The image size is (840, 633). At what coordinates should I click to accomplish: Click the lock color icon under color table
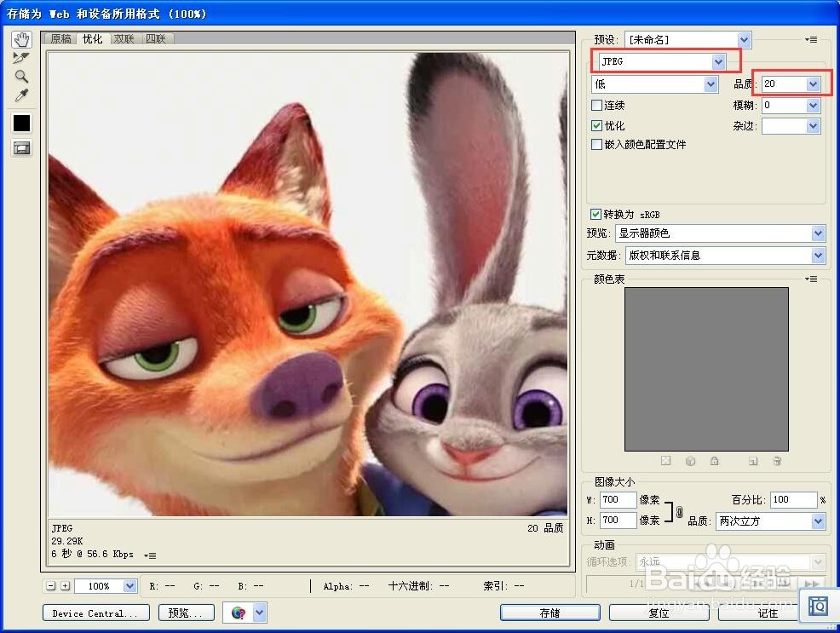(x=714, y=461)
